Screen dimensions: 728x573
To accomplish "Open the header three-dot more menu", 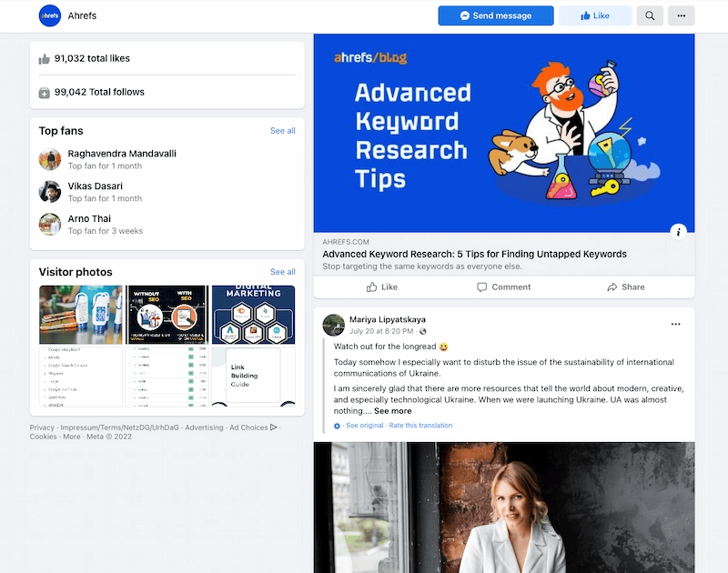I will pyautogui.click(x=681, y=15).
